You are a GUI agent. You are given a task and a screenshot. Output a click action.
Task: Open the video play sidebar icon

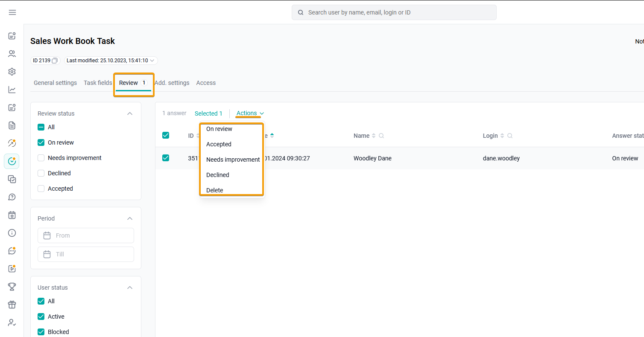12,269
